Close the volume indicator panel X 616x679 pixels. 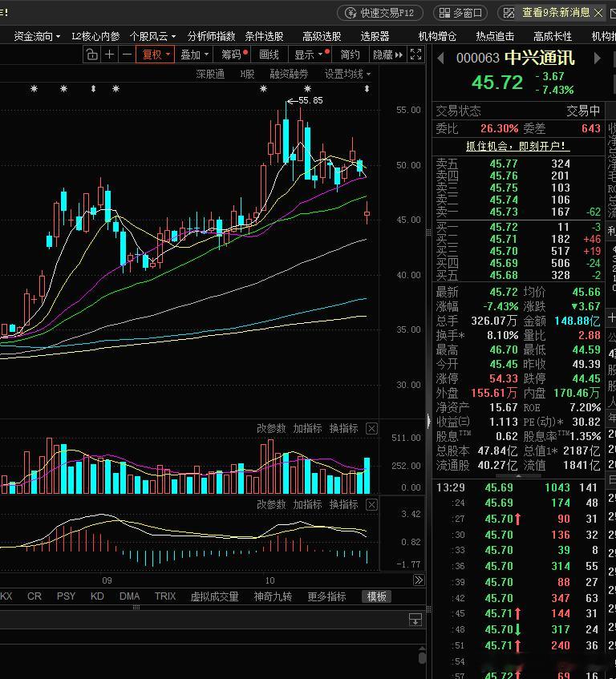point(371,429)
